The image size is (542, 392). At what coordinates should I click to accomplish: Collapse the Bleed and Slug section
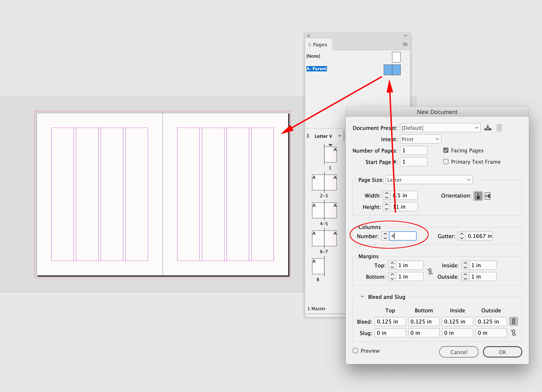pos(362,296)
